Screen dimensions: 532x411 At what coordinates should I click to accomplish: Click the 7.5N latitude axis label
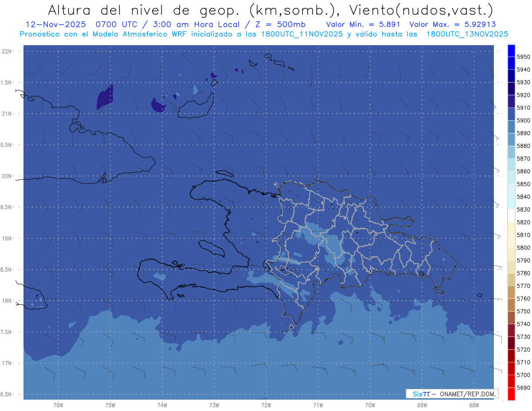click(7, 332)
